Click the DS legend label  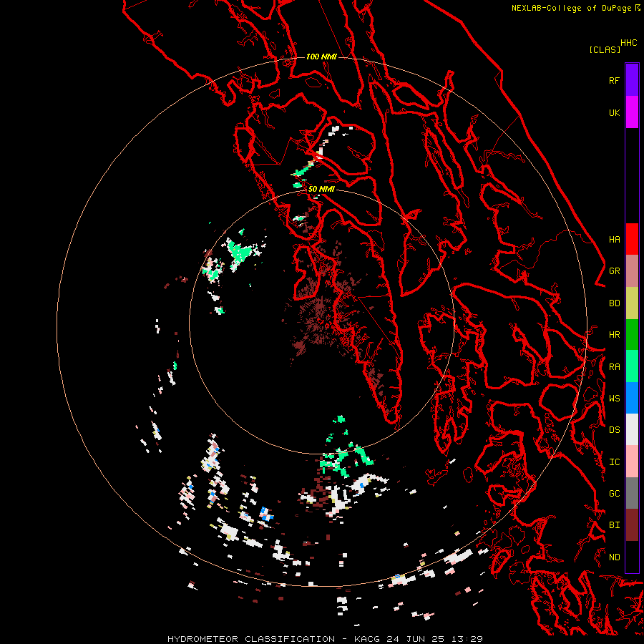point(614,430)
